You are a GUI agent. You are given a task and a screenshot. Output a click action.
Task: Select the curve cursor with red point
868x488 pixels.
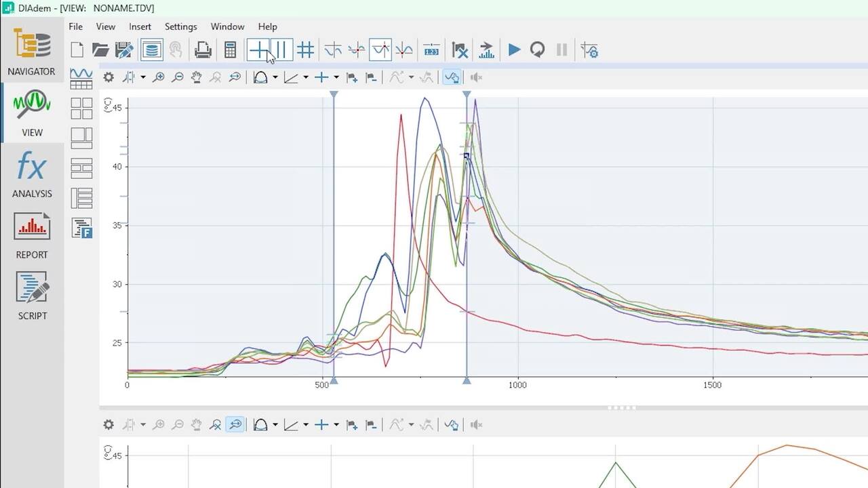tap(357, 50)
